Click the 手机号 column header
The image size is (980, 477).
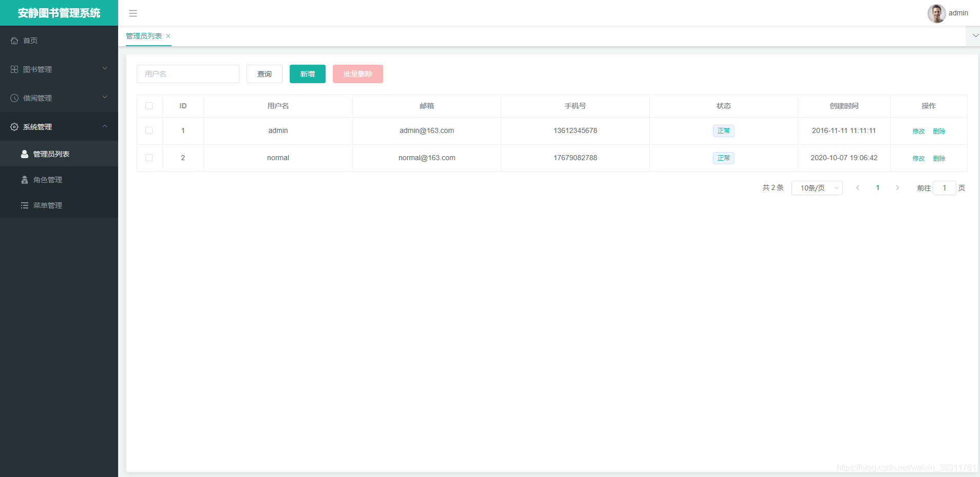pos(575,106)
